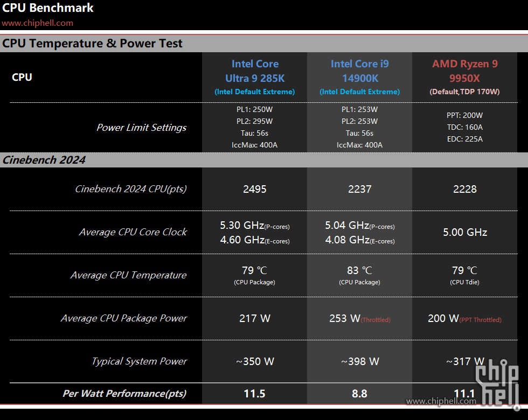Screen dimensions: 528x420
Task: Click "(Intel Default Extreme)" under i9 14900K
Action: click(x=360, y=92)
